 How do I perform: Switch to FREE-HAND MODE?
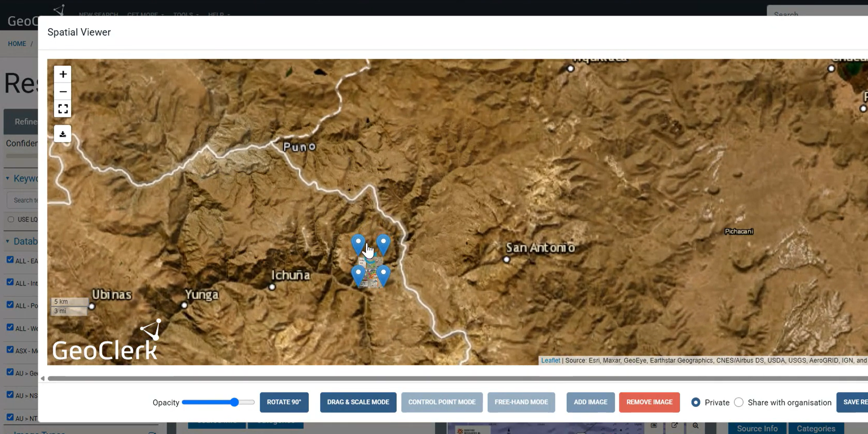tap(521, 402)
